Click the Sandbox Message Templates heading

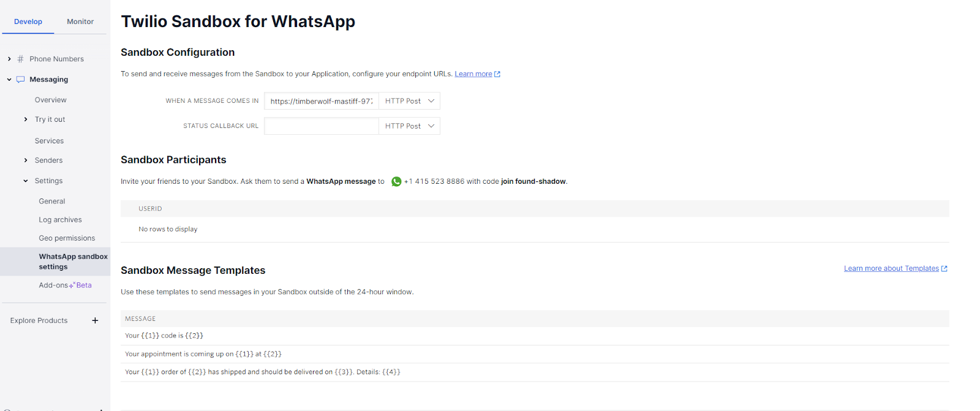(x=193, y=271)
